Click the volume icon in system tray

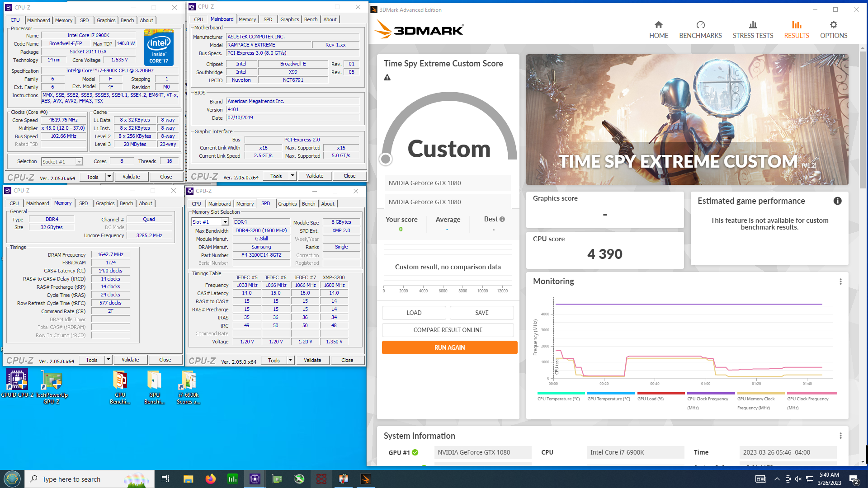coord(798,479)
